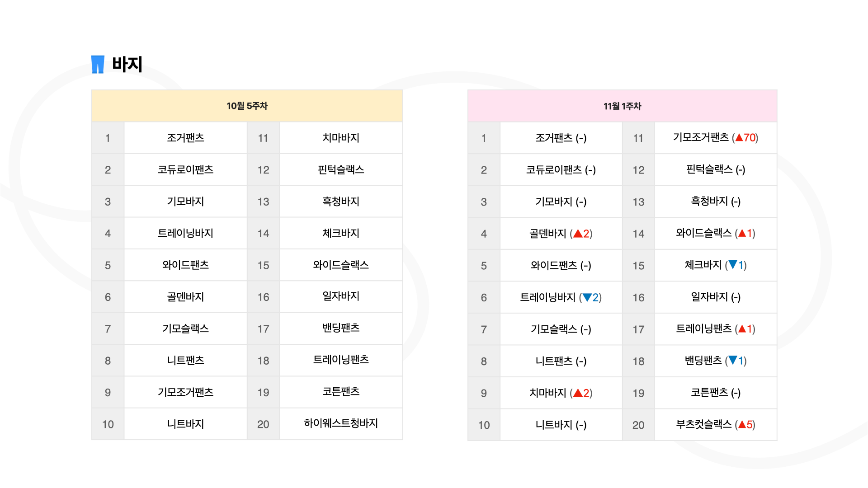Click 핀턱슬랙스 in the October table

click(341, 170)
